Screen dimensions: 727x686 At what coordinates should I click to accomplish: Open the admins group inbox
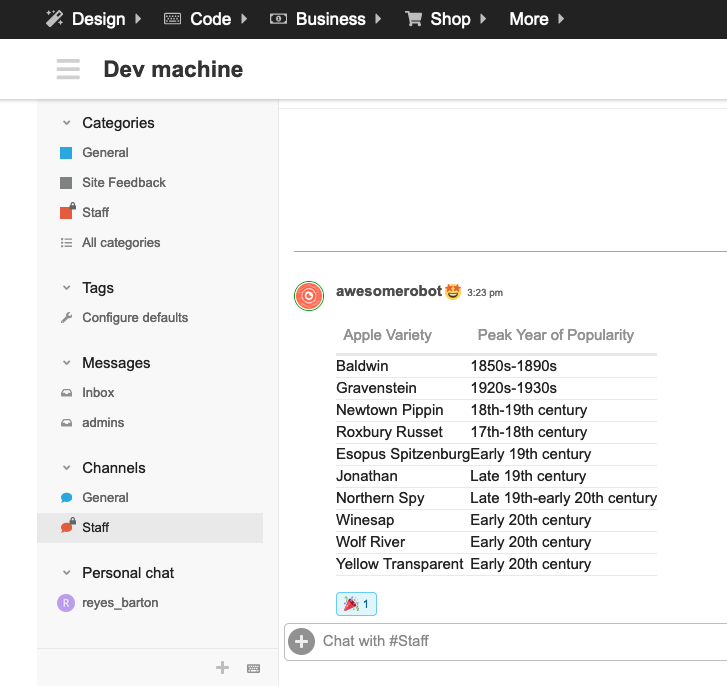tap(103, 423)
